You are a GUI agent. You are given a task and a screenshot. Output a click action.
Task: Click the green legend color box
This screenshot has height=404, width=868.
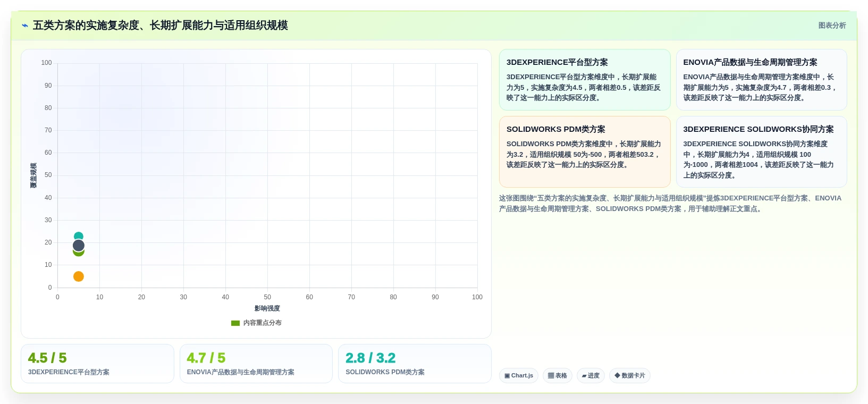click(x=235, y=323)
